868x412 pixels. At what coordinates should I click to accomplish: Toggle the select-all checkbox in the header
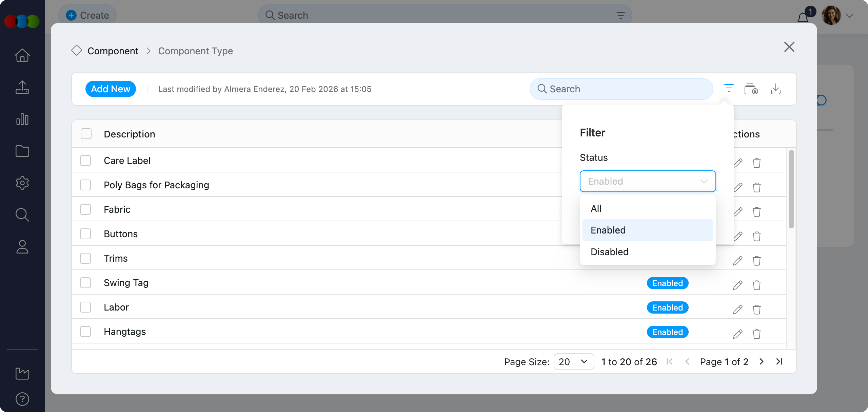coord(86,134)
